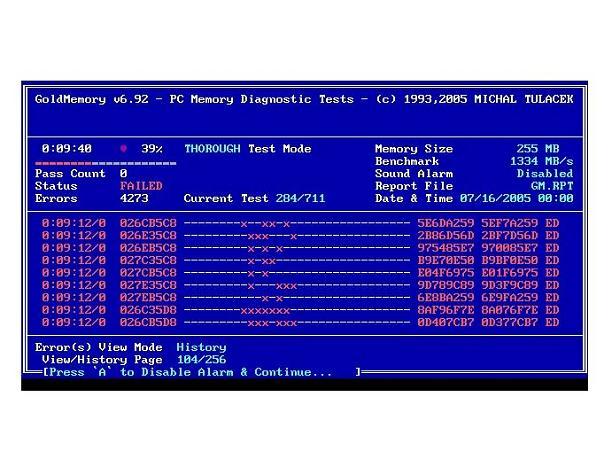Select the THOROUGH Test Mode label
The height and width of the screenshot is (459, 612).
point(247,149)
